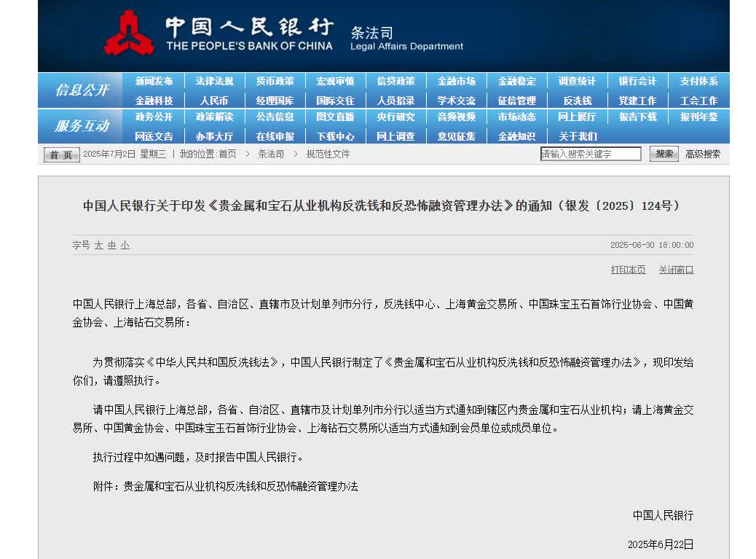
Task: Select 宏观审慎 in navigation
Action: click(x=335, y=81)
